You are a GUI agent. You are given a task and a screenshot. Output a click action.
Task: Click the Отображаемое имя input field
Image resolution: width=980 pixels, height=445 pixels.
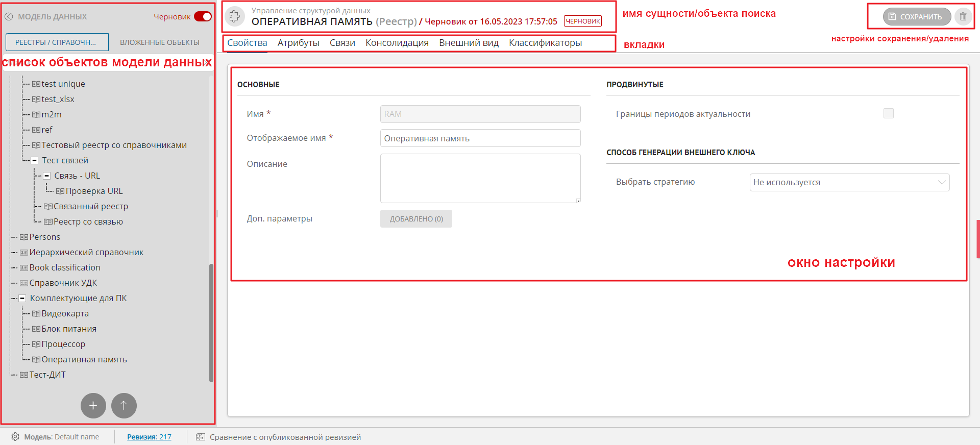click(480, 138)
